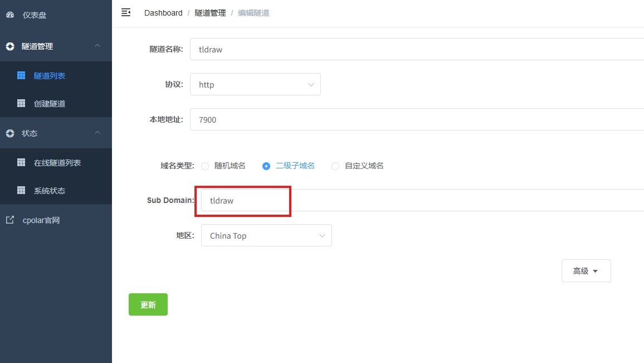Click the external link icon for cpolar官网
Image resolution: width=644 pixels, height=363 pixels.
[x=10, y=220]
